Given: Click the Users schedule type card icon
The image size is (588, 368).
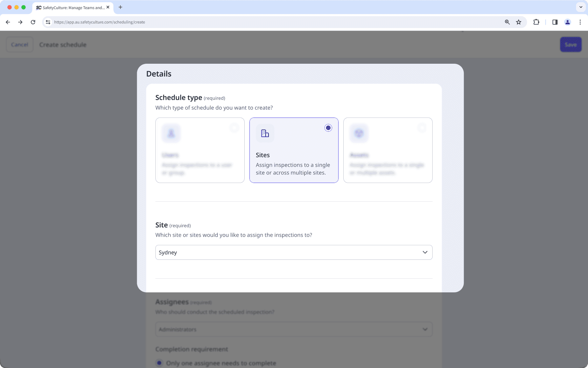Looking at the screenshot, I should (x=171, y=133).
